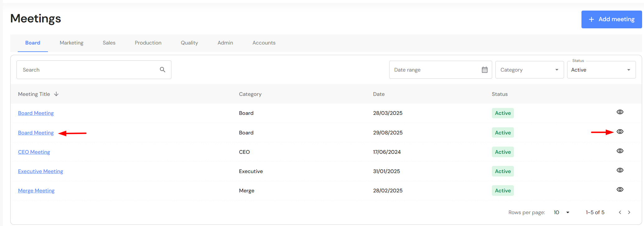
Task: Click the Meeting Title sort arrow
Action: pos(56,94)
